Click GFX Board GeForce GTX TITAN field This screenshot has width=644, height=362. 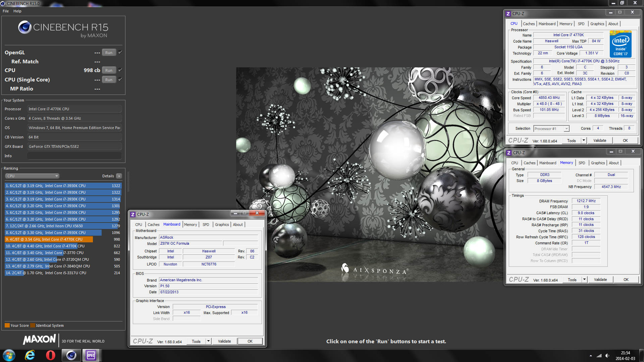tap(74, 146)
